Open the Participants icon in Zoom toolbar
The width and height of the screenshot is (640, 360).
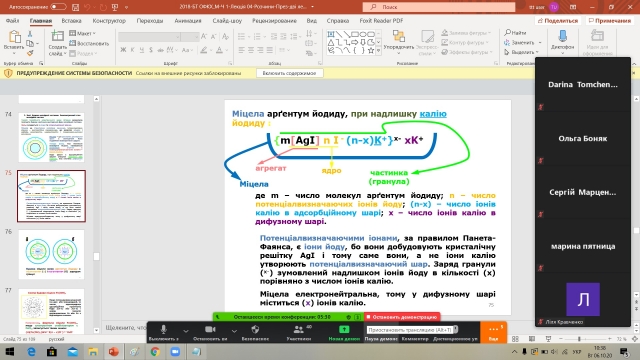coord(299,329)
